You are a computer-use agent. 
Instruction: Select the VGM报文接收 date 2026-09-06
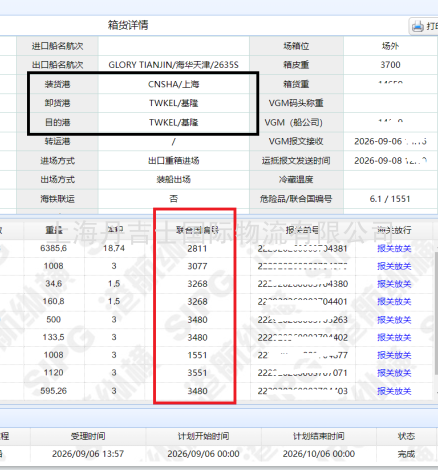[378, 142]
